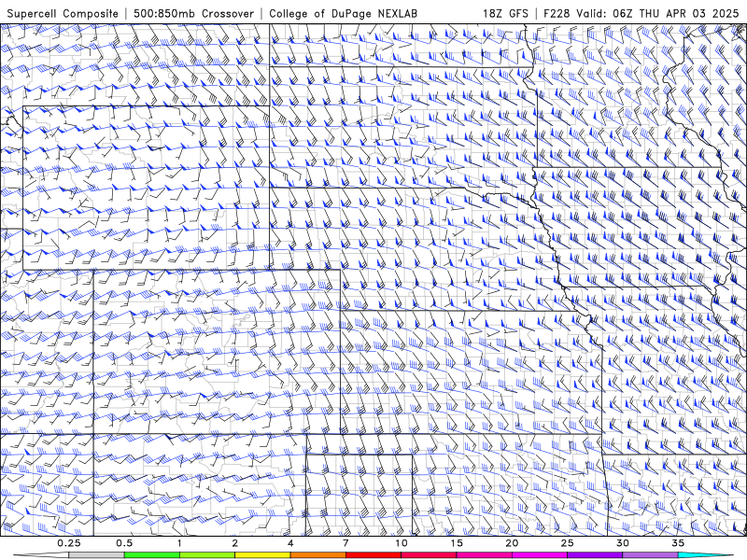The width and height of the screenshot is (747, 560).
Task: Select the orange 4–7 colorbar segment
Action: [x=317, y=555]
